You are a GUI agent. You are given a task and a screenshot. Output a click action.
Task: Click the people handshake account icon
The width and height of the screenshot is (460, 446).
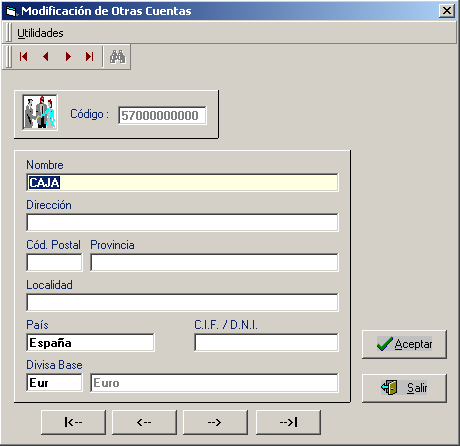click(x=40, y=112)
